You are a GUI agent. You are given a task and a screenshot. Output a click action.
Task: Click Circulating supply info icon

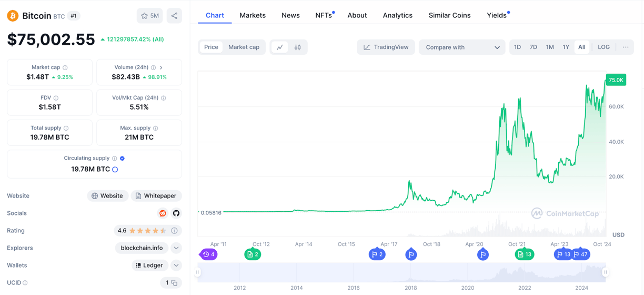(114, 158)
